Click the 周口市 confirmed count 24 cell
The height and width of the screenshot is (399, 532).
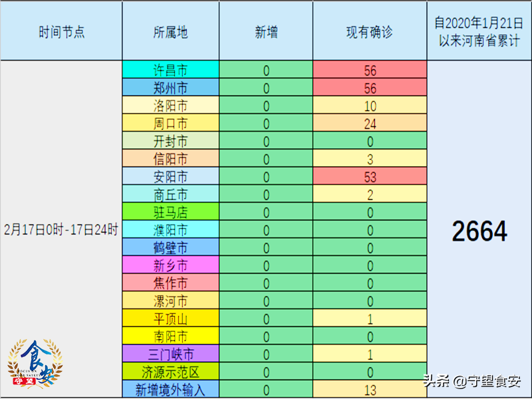point(370,124)
